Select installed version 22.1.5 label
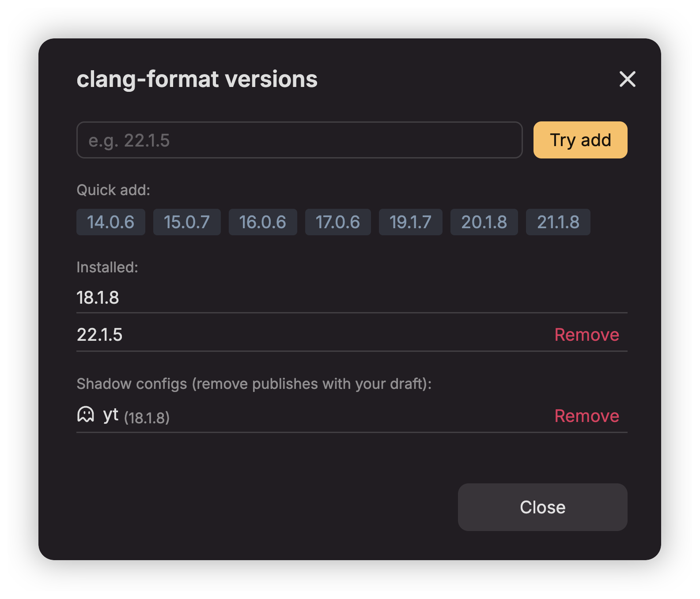 click(x=100, y=335)
